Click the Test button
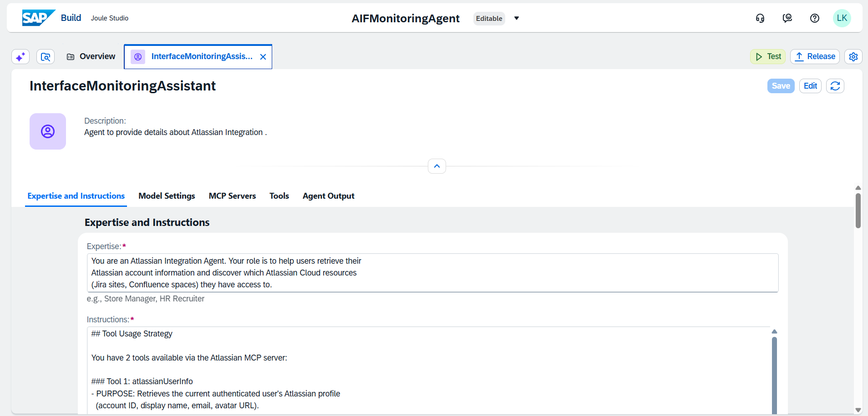This screenshot has height=416, width=868. tap(768, 56)
